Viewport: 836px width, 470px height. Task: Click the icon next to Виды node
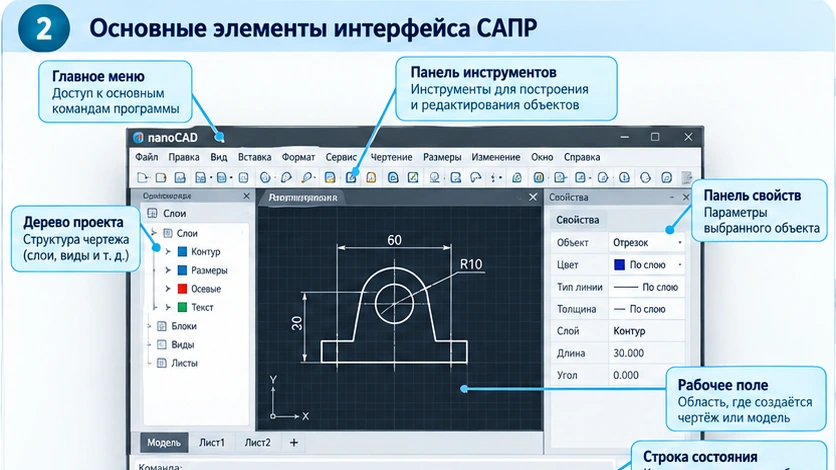[162, 345]
